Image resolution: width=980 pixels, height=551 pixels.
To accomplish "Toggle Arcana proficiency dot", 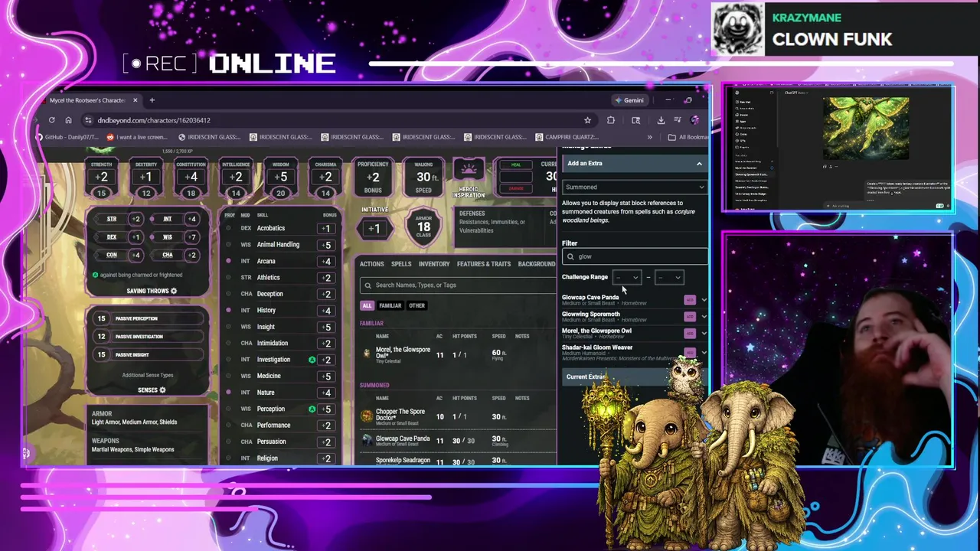I will coord(228,261).
